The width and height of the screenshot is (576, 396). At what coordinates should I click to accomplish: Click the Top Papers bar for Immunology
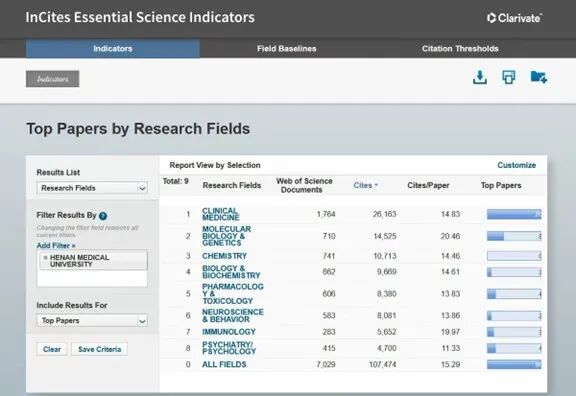[514, 332]
